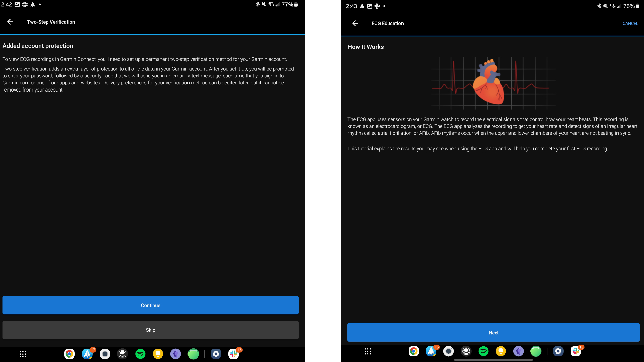Scroll down the Two-Step Verification content area
The height and width of the screenshot is (362, 644).
pyautogui.click(x=150, y=177)
